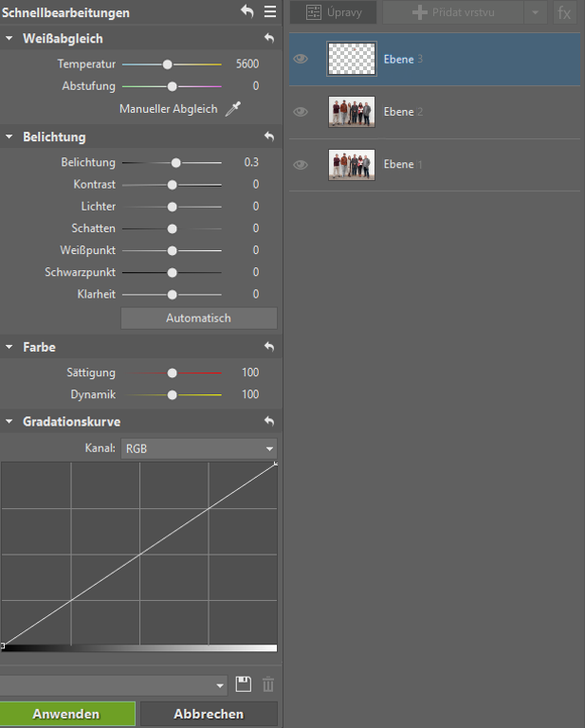Click the undo arrow in Schnellbearbeitungen header
The height and width of the screenshot is (728, 585).
click(247, 12)
